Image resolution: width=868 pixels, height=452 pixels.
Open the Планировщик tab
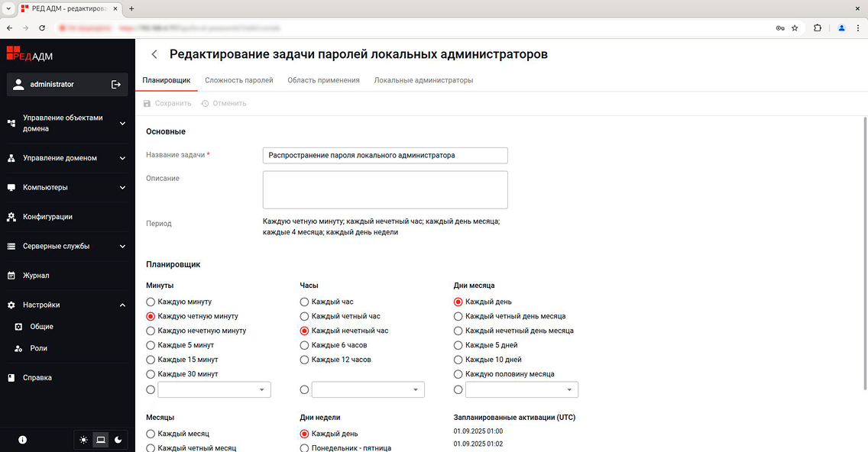point(167,80)
